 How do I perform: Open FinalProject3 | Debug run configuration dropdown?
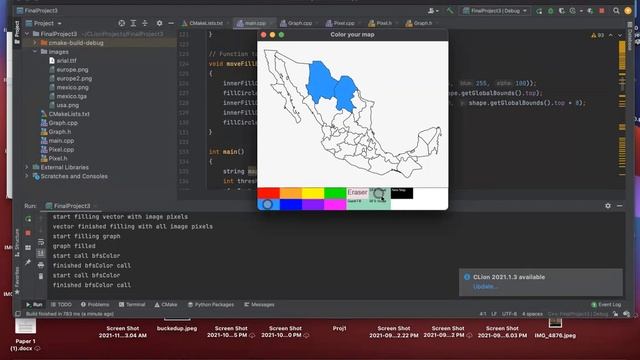495,11
